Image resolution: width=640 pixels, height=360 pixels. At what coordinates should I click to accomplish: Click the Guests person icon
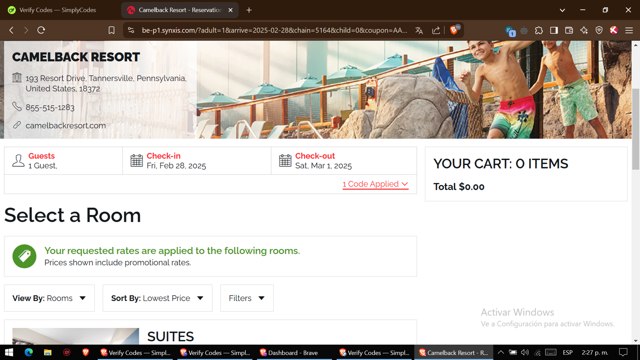18,161
